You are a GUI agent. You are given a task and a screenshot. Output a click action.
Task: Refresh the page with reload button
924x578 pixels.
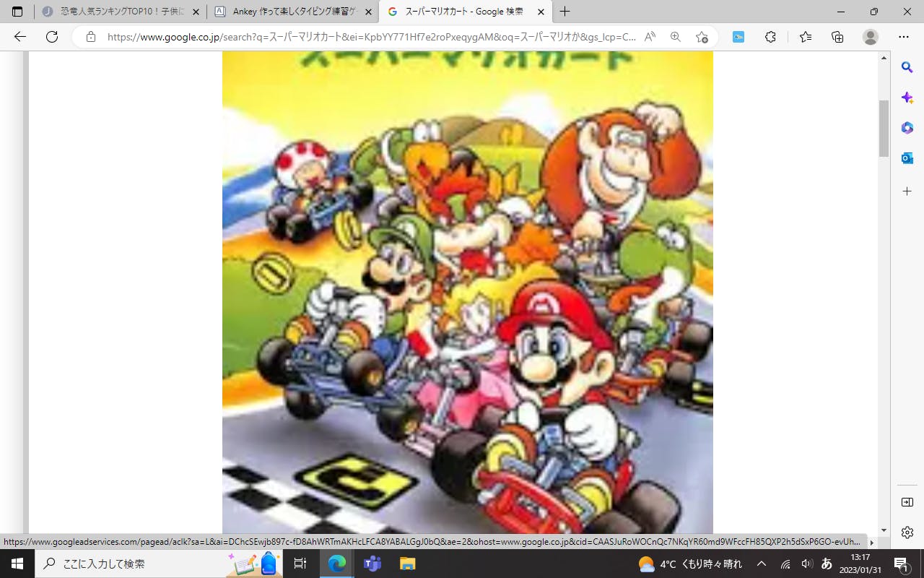[x=52, y=37]
